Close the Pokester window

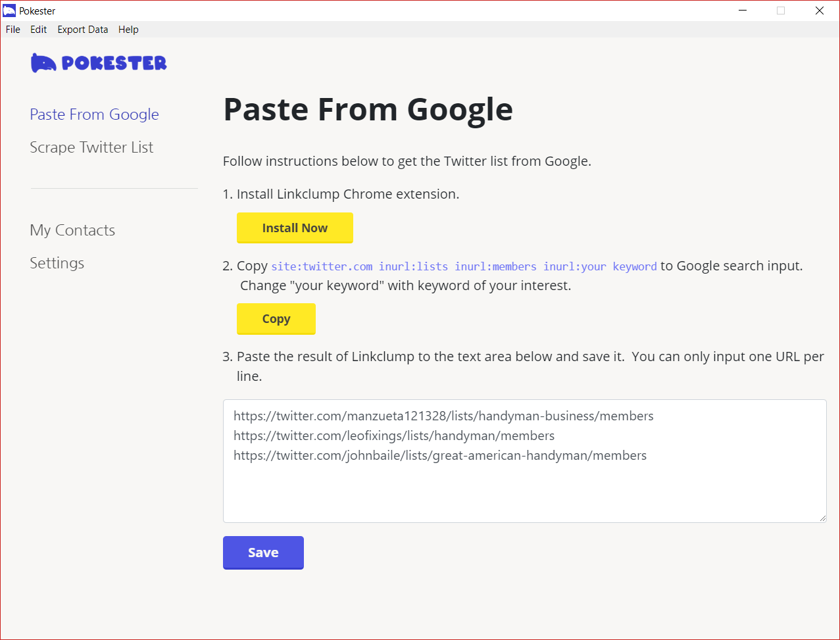[820, 11]
